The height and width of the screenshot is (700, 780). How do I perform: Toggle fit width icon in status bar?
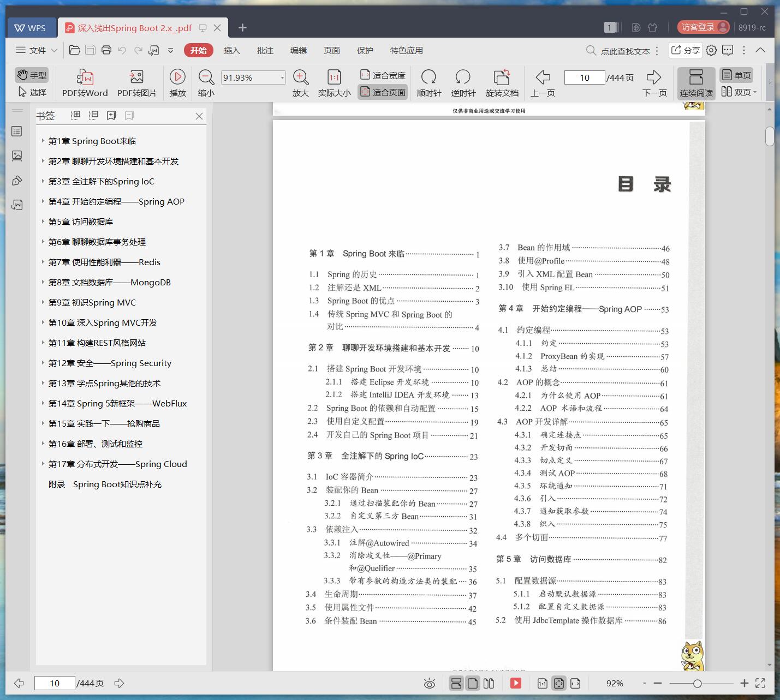(x=575, y=683)
